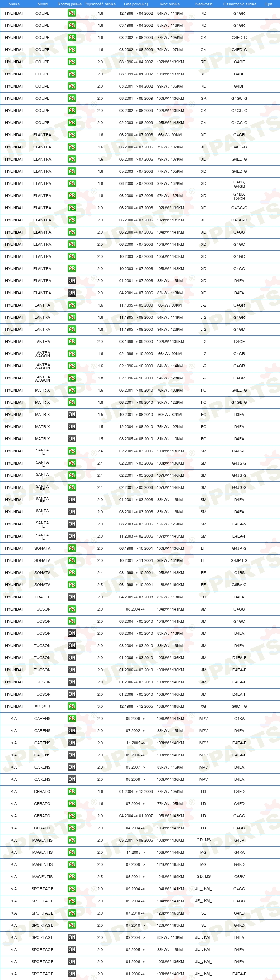Select engine code cell G6CT-G
This screenshot has height=980, width=280.
239,706
